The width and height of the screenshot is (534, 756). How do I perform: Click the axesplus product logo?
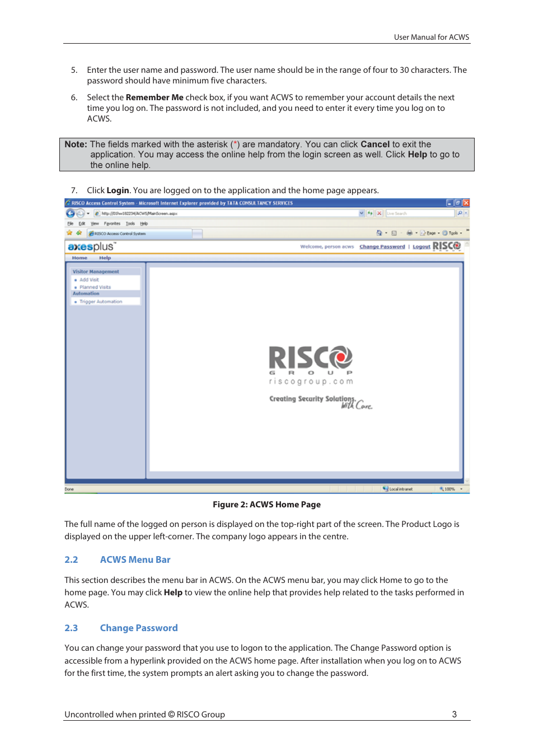(91, 246)
